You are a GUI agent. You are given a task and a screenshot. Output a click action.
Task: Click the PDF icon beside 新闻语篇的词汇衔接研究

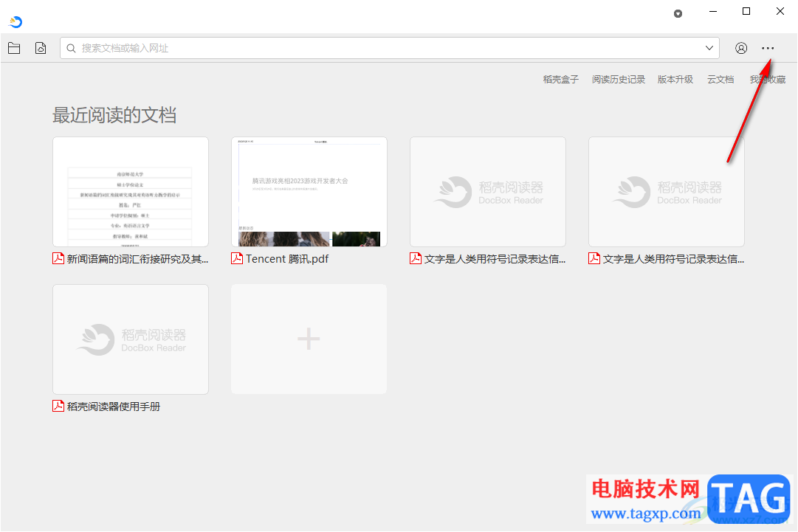pos(58,258)
